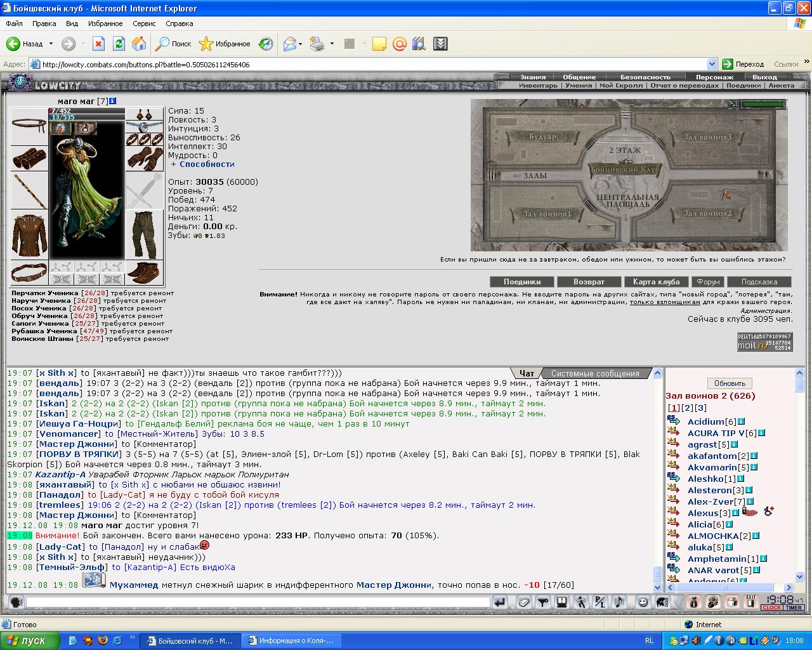812x650 pixels.
Task: Open smileys selector in chat toolbar
Action: [643, 602]
